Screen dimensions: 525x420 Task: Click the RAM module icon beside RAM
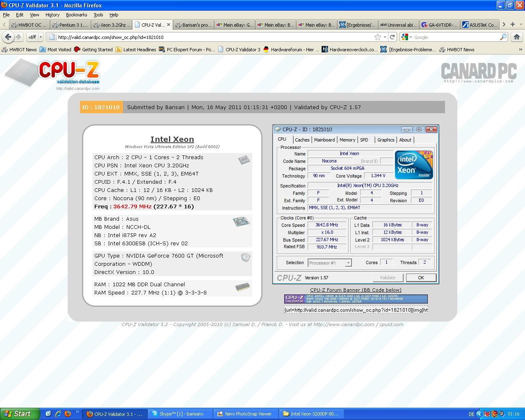pos(242,287)
